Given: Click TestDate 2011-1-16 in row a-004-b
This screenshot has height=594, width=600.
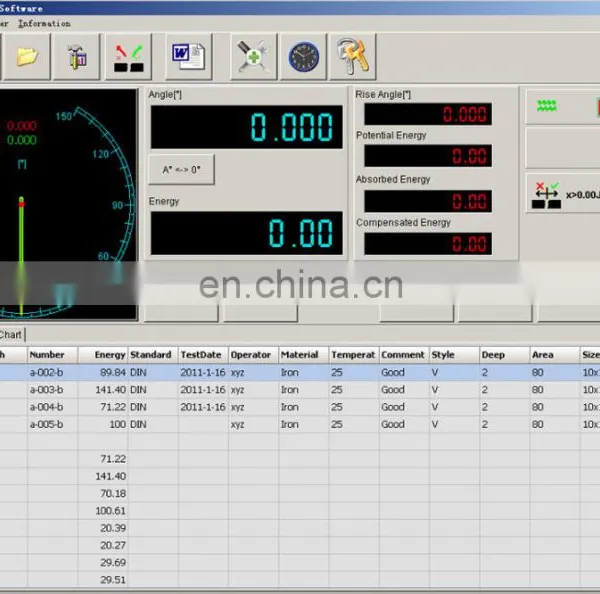Looking at the screenshot, I should click(203, 407).
